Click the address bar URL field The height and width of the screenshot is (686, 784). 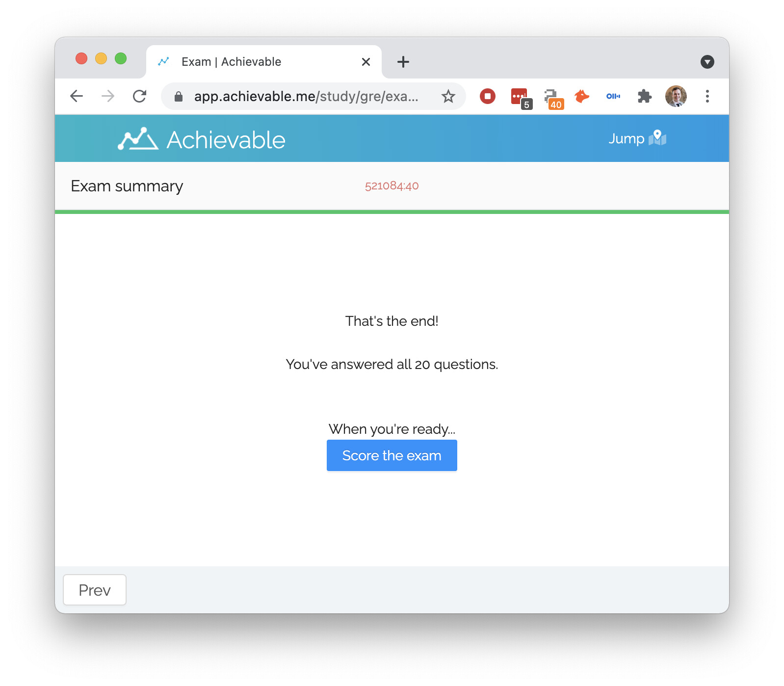[306, 96]
